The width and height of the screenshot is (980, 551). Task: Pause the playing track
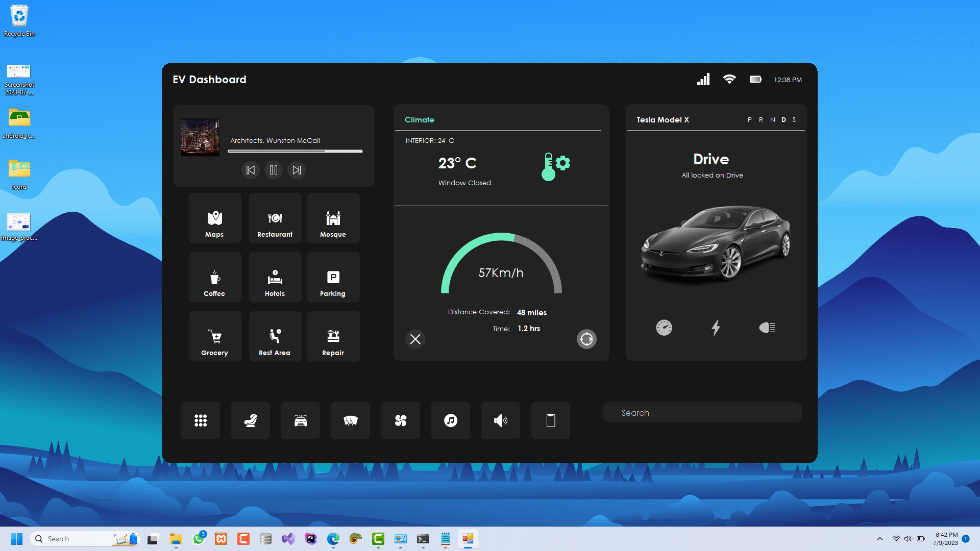(x=274, y=170)
